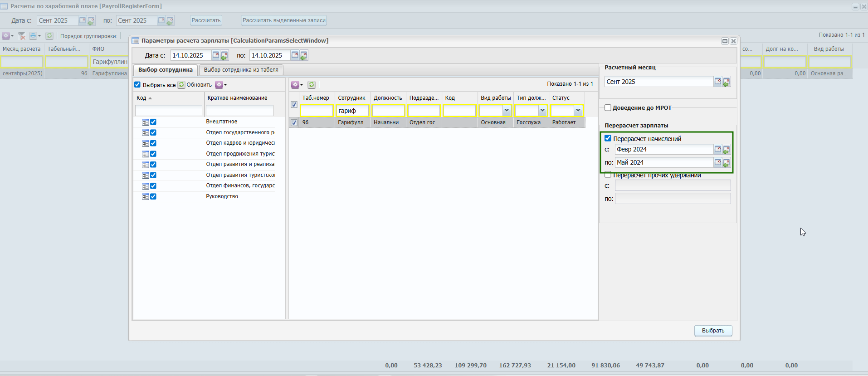Uncheck the Отдел продвижения department checkbox
Viewport: 868px width, 376px height.
tap(153, 154)
